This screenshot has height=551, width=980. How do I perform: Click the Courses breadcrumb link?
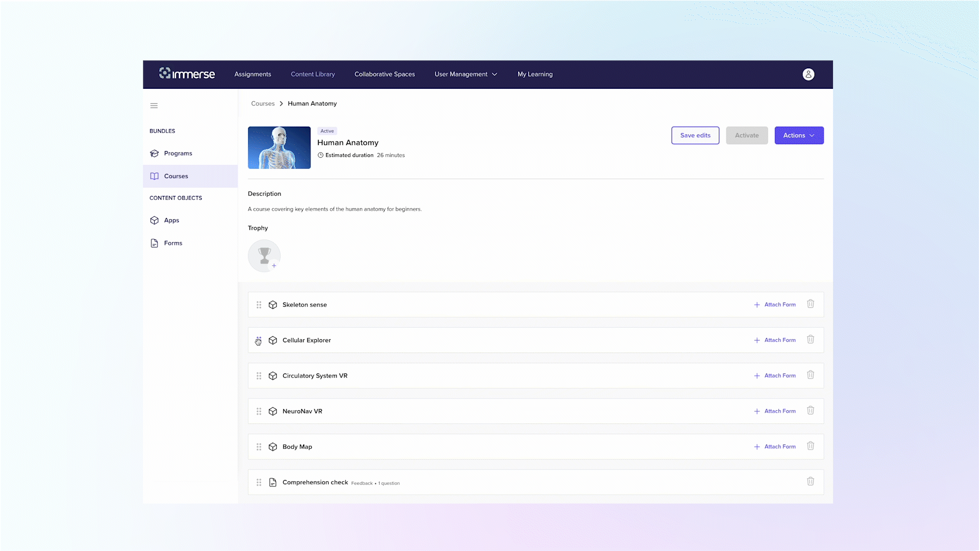(263, 104)
